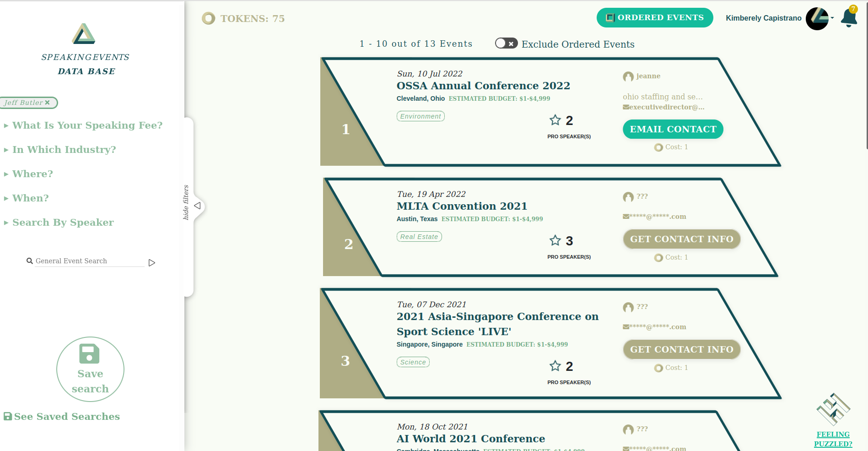Focus the General Event Search field

coord(89,261)
